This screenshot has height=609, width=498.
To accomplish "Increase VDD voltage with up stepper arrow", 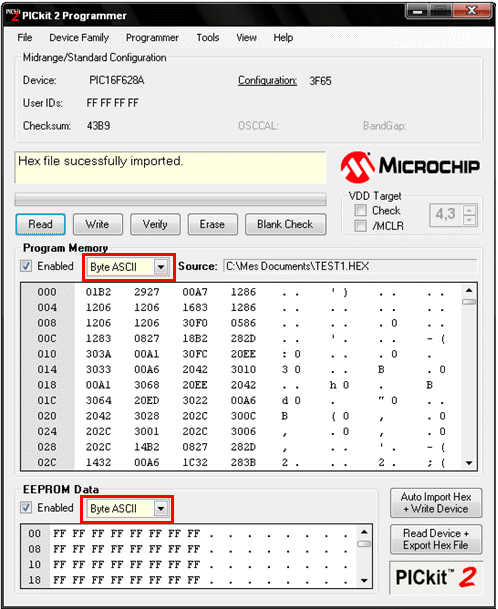I will coord(470,210).
